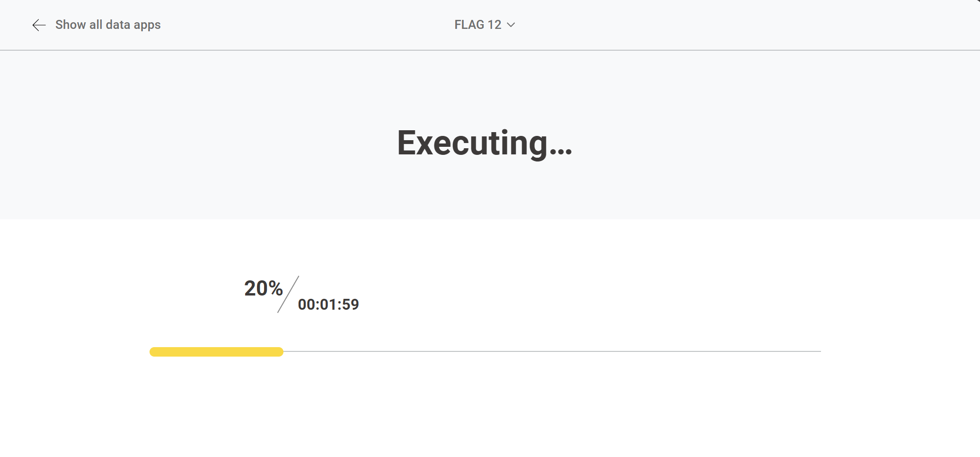Click the gray unfilled progress track
The width and height of the screenshot is (980, 457).
(x=551, y=351)
